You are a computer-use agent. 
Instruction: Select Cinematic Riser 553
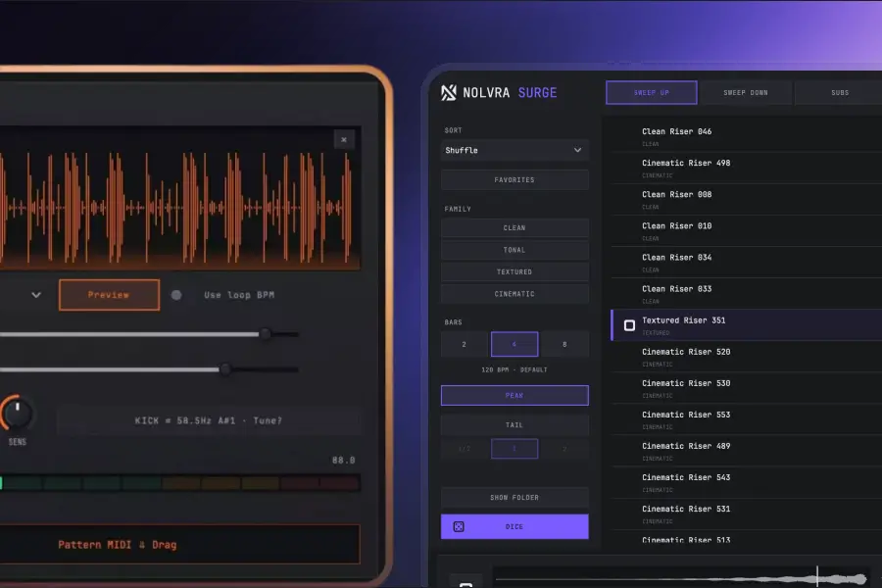(746, 419)
